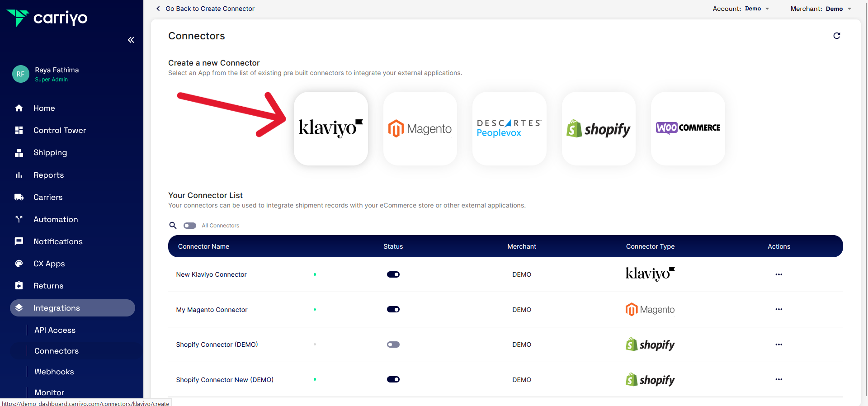The height and width of the screenshot is (406, 868).
Task: Open actions menu for Shopify Connector New (DEMO)
Action: 778,379
